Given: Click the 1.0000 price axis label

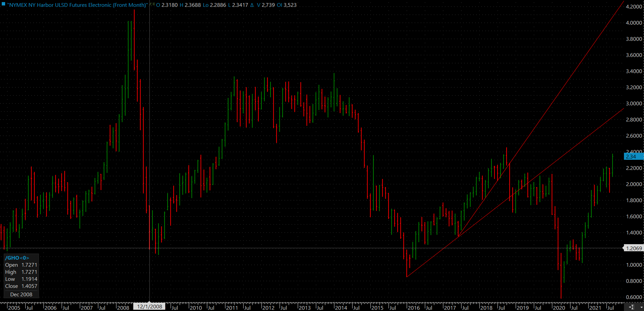Looking at the screenshot, I should tap(634, 265).
